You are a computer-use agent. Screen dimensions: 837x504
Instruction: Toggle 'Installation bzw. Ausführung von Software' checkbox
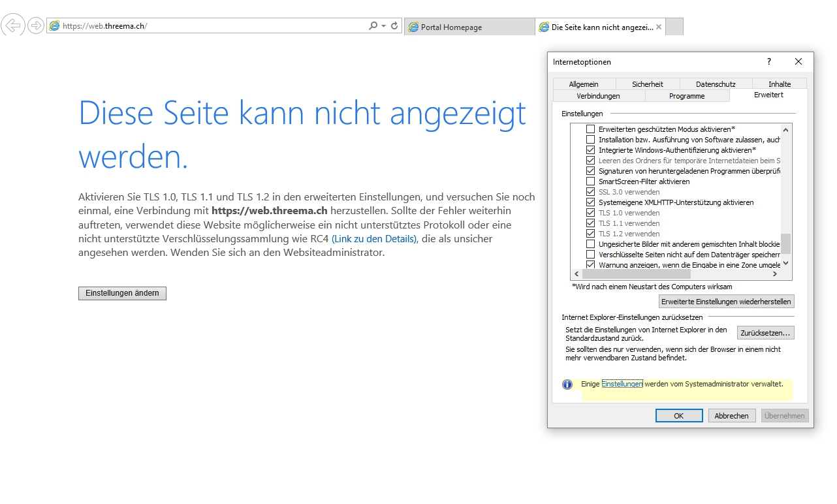coord(591,140)
